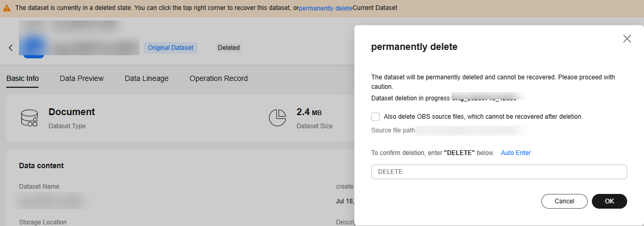
Task: Select the Data Lineage tab
Action: [146, 78]
